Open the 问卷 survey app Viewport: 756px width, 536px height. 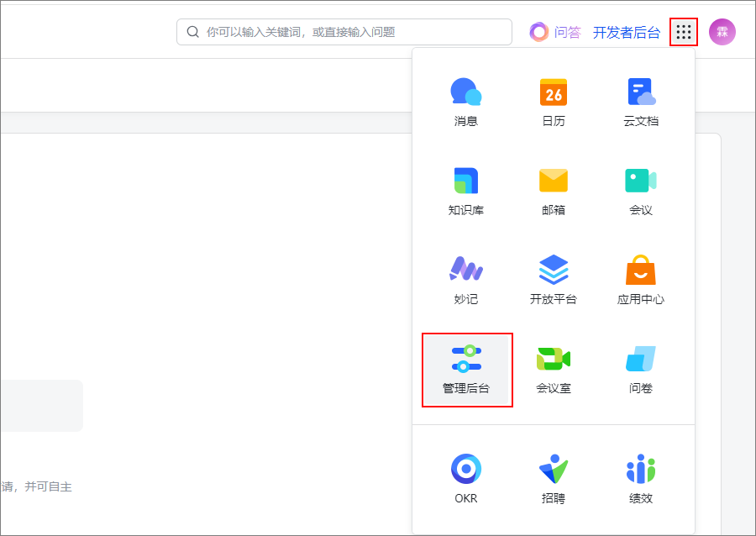[x=641, y=370]
